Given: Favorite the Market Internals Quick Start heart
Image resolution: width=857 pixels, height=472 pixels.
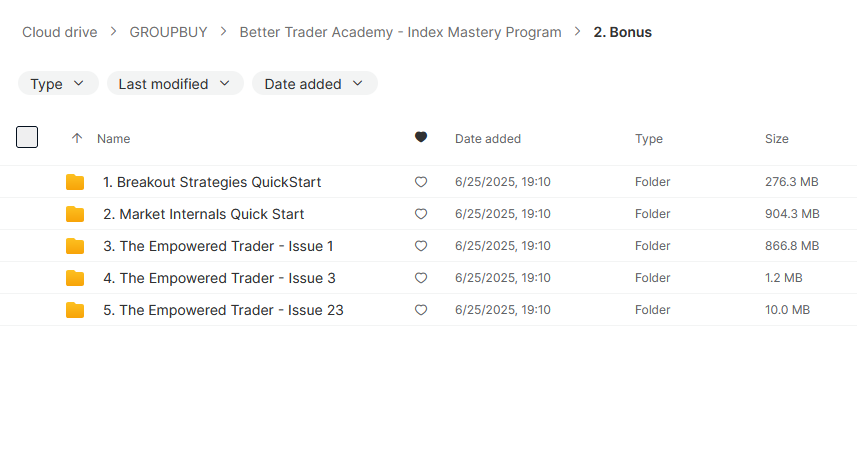Looking at the screenshot, I should [x=420, y=214].
